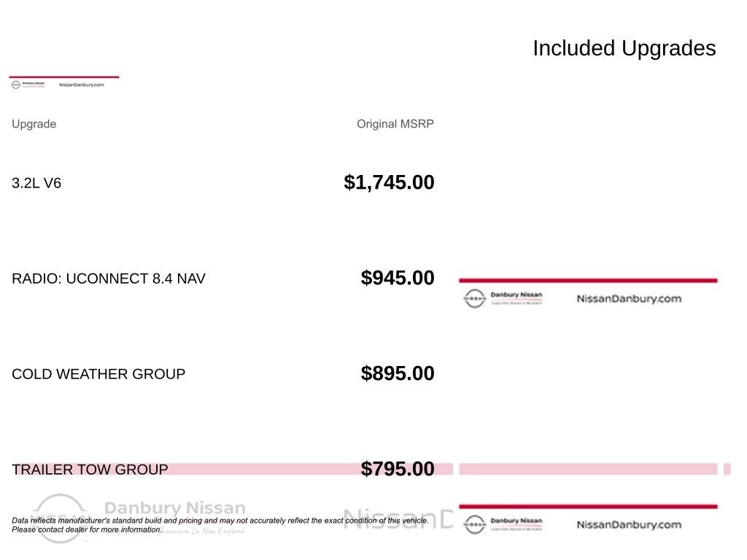This screenshot has width=747, height=560.
Task: Select the COLD WEATHER GROUP upgrade
Action: coord(98,374)
